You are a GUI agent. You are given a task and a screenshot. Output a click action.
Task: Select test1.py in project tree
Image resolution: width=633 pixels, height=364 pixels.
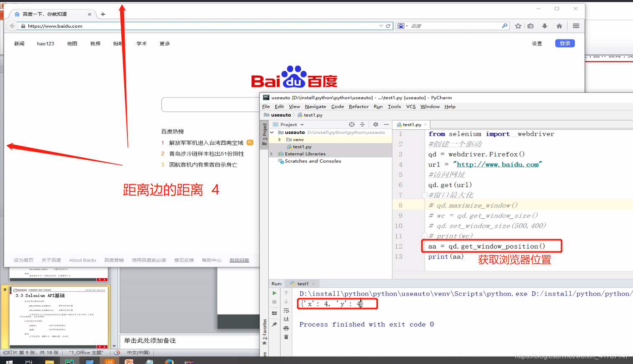(302, 147)
